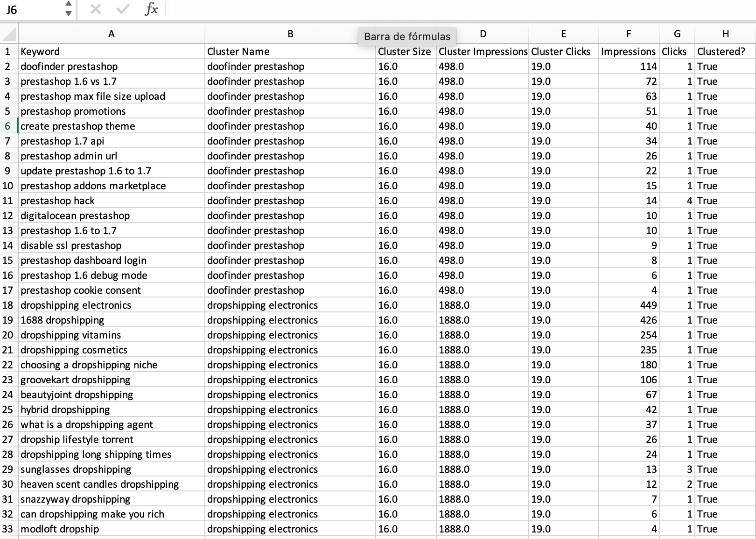756x539 pixels.
Task: Open the insert function fx icon
Action: click(151, 9)
